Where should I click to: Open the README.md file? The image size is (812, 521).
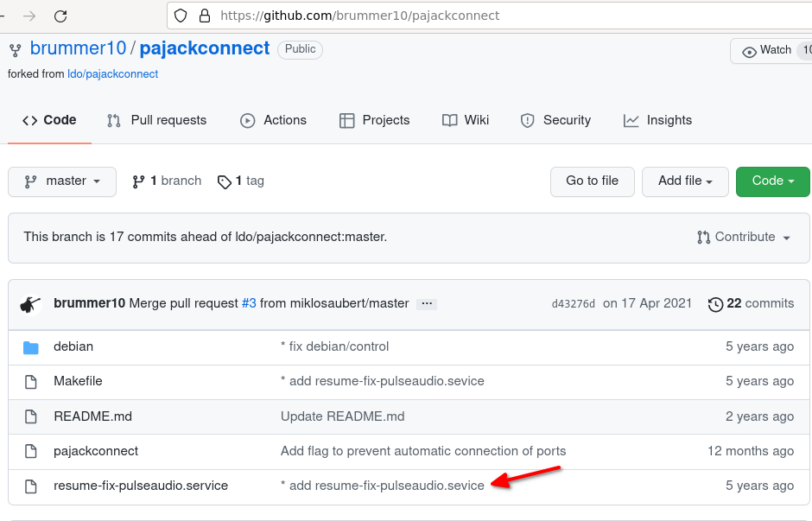[x=92, y=416]
